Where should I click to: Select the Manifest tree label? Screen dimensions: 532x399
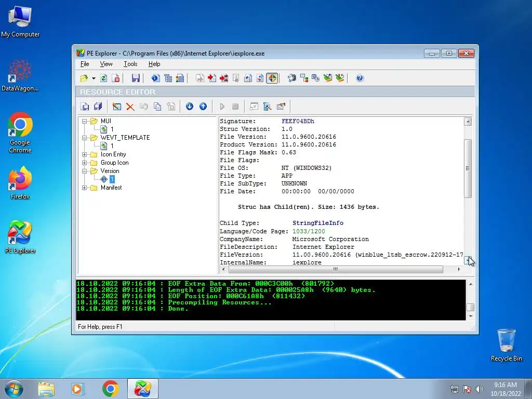(x=111, y=188)
